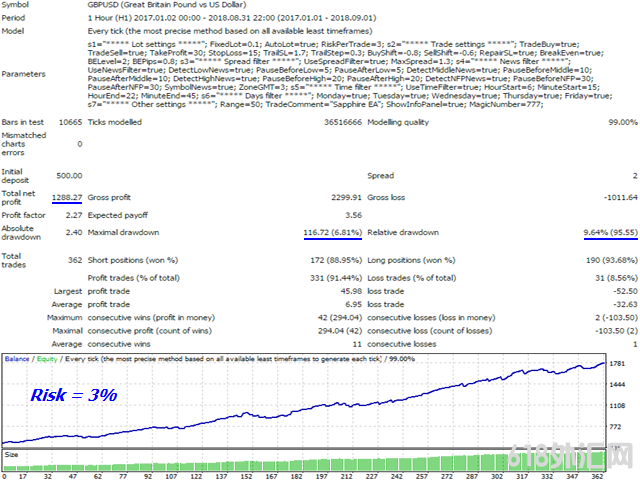
Task: Click the blue Risk = 3% annotation
Action: coord(74,395)
